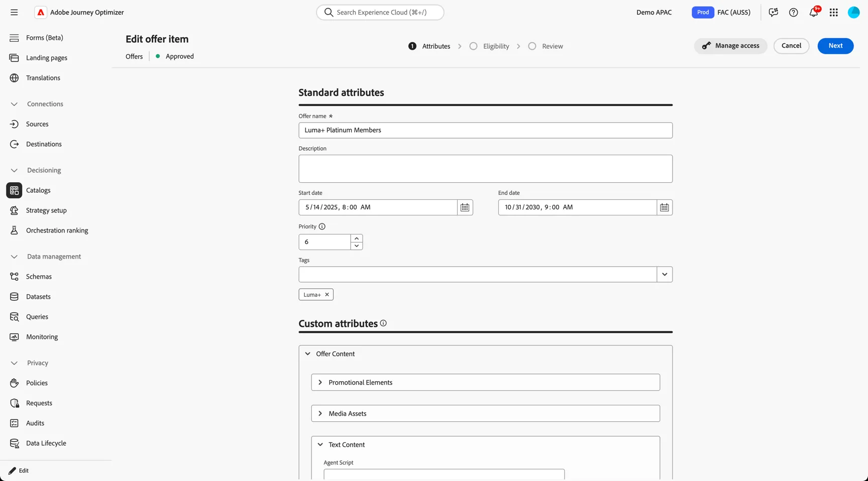Open the Start date calendar picker
Viewport: 868px width, 481px height.
coord(465,207)
